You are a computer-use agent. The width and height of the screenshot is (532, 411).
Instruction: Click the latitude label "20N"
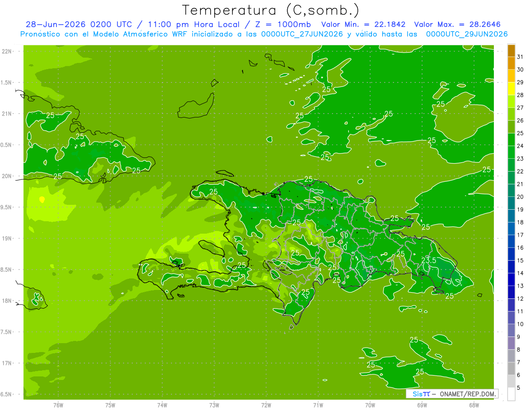[x=7, y=176]
